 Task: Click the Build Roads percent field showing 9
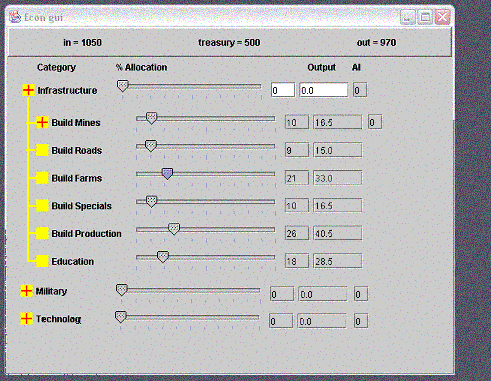coord(297,150)
